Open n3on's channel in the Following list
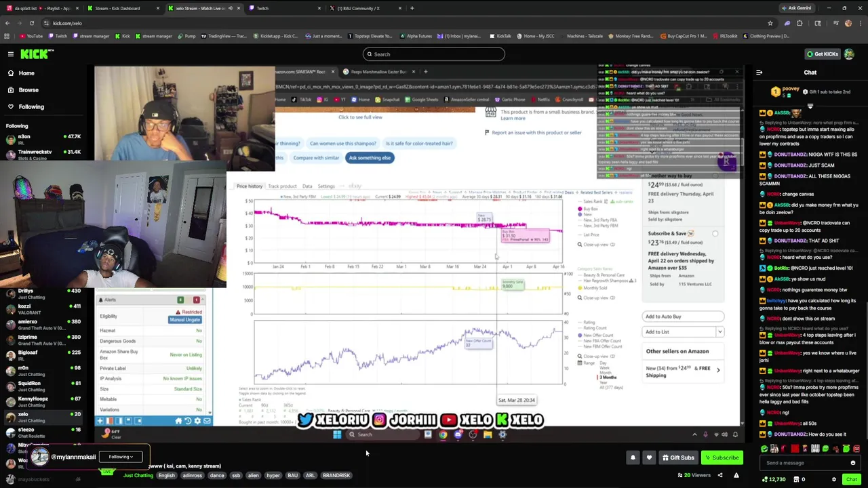Viewport: 868px width, 488px height. tap(43, 139)
